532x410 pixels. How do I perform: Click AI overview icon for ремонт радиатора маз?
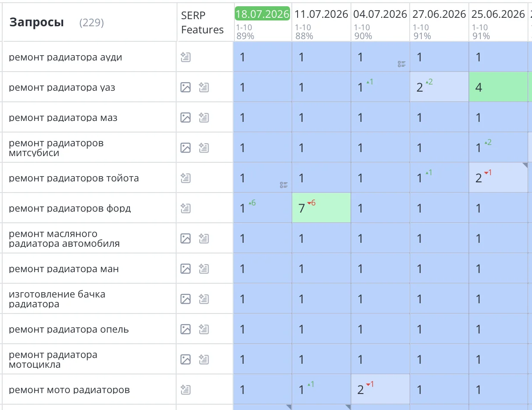pyautogui.click(x=204, y=117)
